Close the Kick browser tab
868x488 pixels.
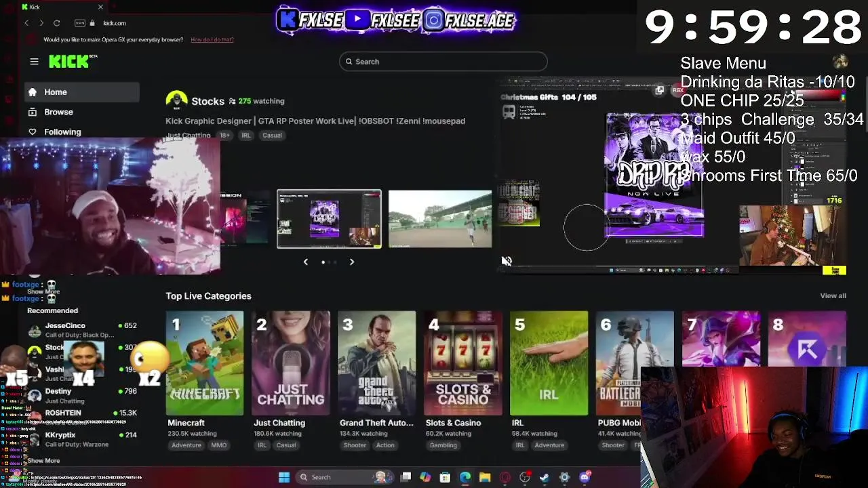(100, 7)
